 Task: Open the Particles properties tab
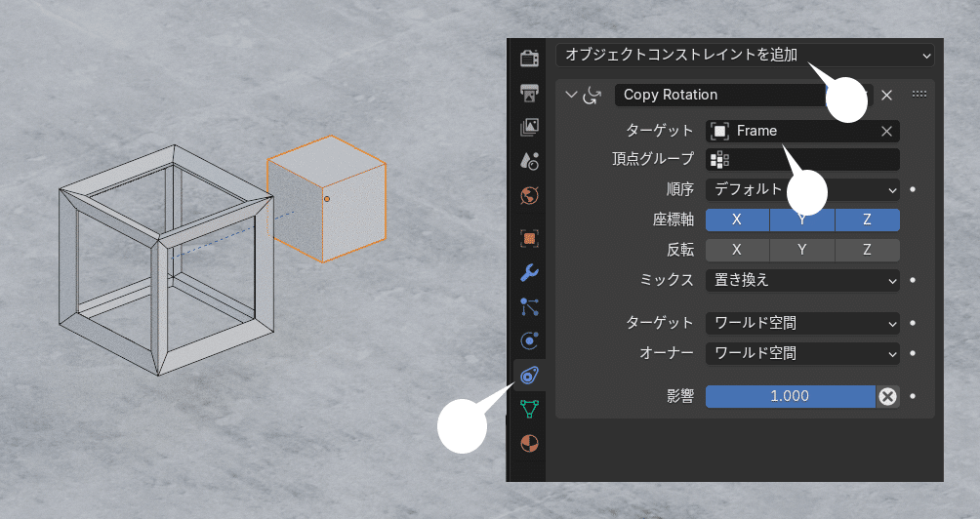[529, 306]
